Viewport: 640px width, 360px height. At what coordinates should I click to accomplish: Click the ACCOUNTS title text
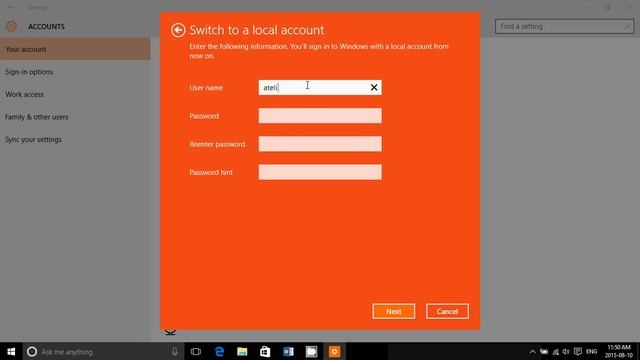46,27
